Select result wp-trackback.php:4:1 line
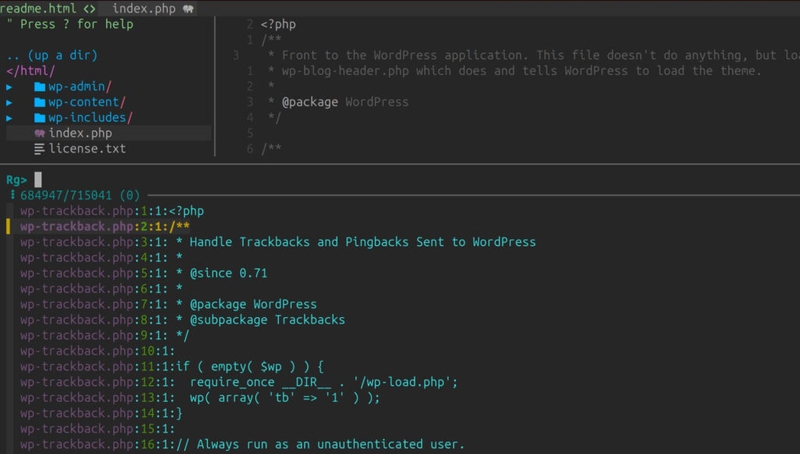The height and width of the screenshot is (454, 800). click(x=102, y=258)
